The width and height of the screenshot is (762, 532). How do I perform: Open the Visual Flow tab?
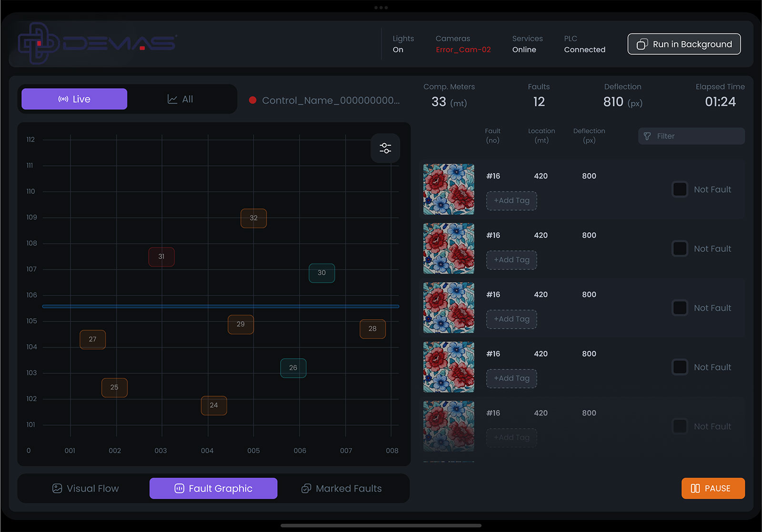click(x=86, y=488)
